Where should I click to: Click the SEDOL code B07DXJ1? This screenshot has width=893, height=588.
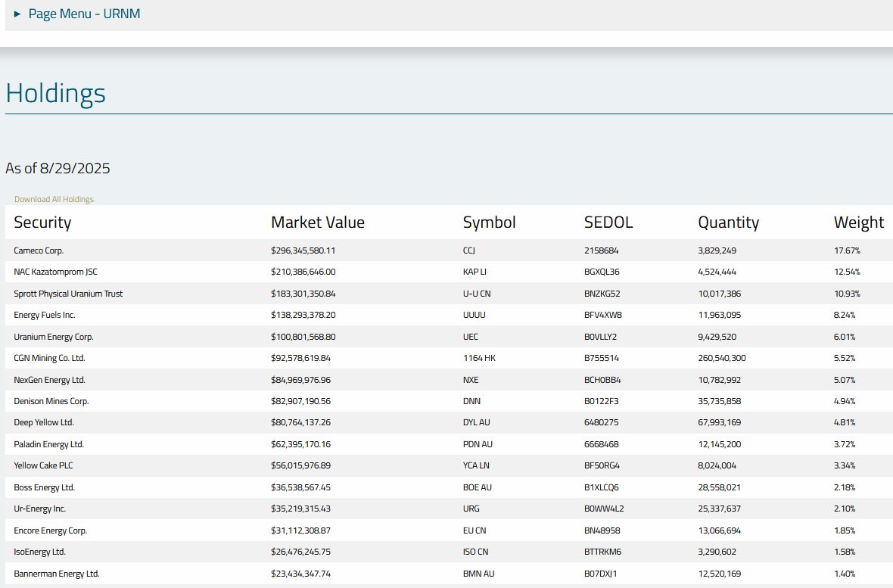pyautogui.click(x=600, y=574)
